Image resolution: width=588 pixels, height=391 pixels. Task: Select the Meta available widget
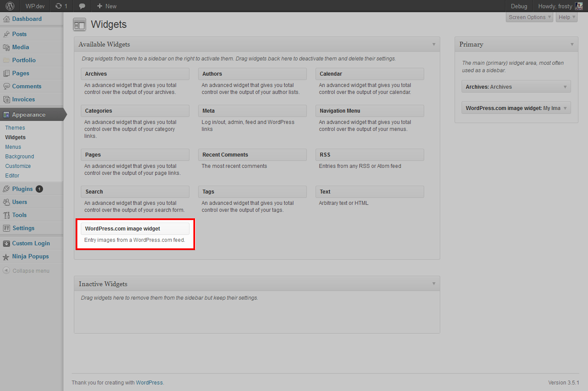(252, 111)
